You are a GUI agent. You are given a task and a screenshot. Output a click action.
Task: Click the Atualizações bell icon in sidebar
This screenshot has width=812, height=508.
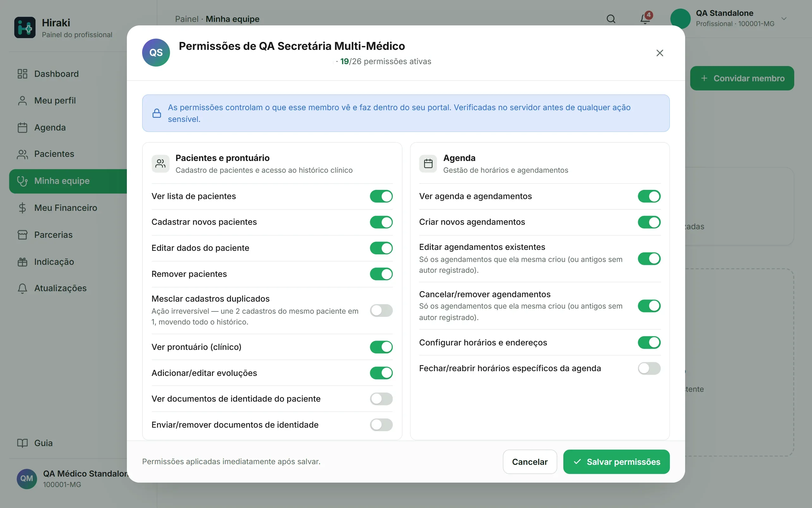(x=22, y=288)
